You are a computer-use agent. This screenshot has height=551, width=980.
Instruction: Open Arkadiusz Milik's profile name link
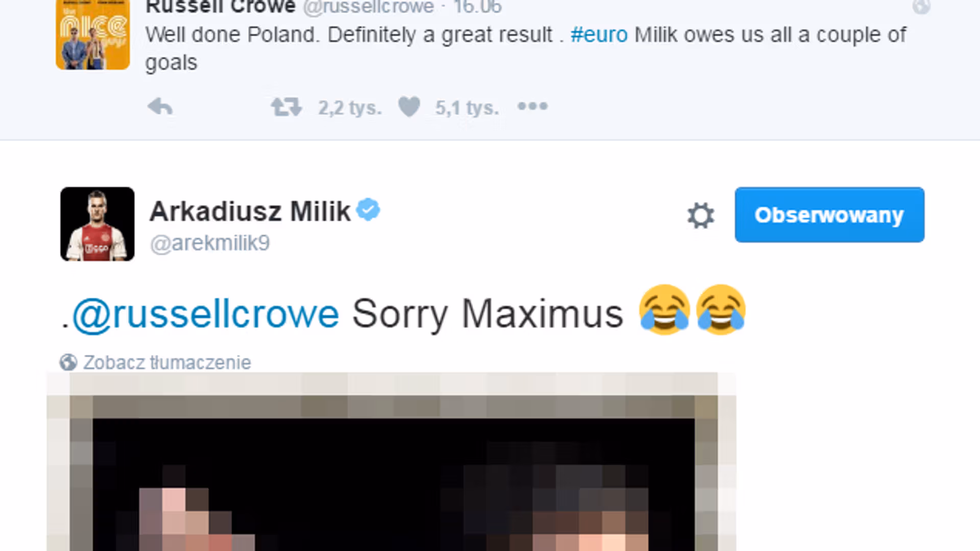[x=250, y=211]
